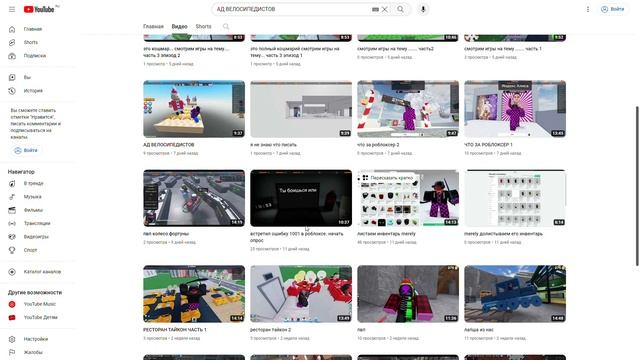Select the channel Видео tab
The width and height of the screenshot is (640, 360).
(x=179, y=27)
